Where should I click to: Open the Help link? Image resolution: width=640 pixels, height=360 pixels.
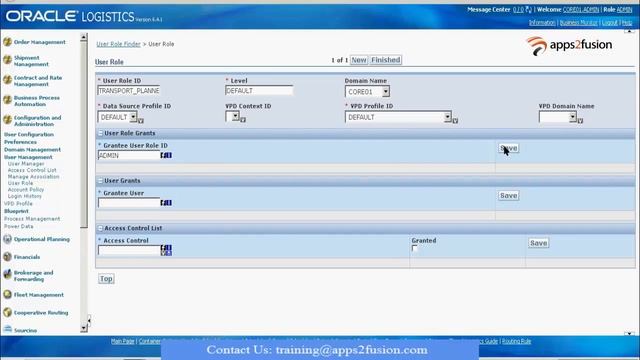(627, 22)
